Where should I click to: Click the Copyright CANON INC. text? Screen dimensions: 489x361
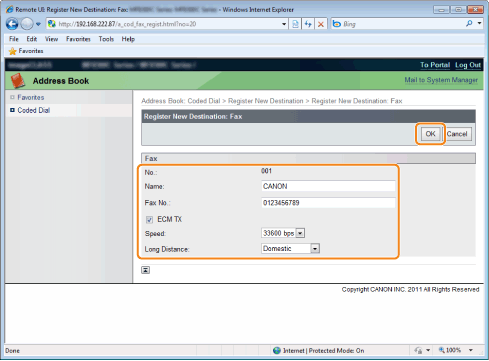coord(410,289)
